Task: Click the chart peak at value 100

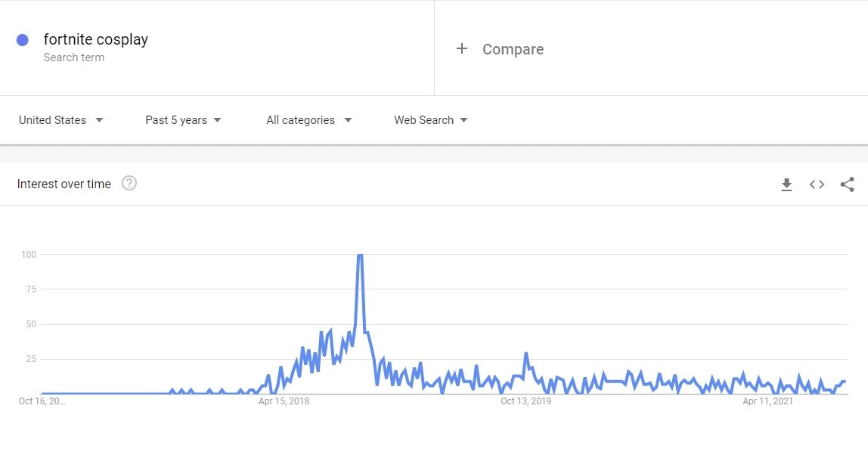Action: click(x=359, y=255)
